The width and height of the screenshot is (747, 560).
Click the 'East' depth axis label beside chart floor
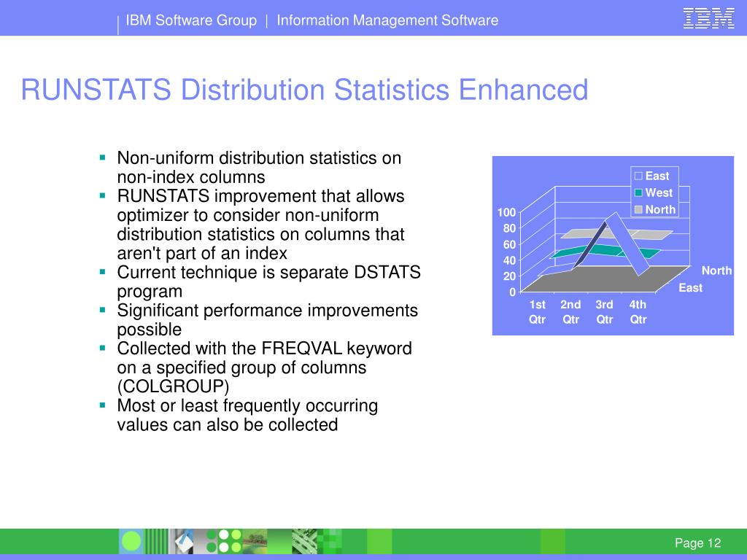[690, 287]
